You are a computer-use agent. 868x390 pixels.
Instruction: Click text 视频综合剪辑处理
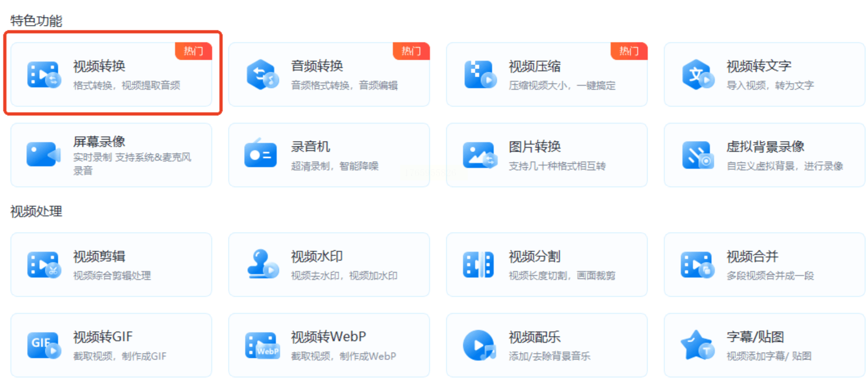[112, 276]
